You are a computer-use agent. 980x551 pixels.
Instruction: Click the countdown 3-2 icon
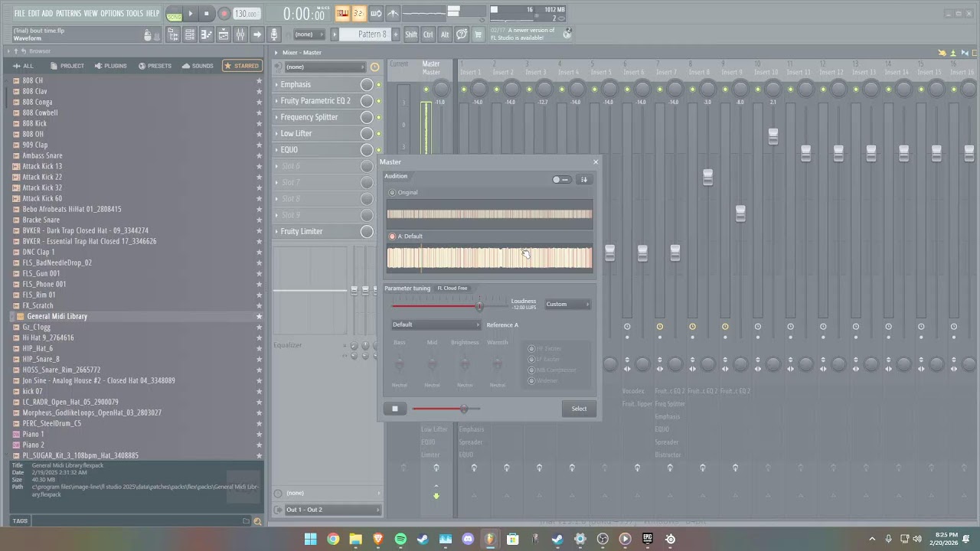(x=359, y=13)
